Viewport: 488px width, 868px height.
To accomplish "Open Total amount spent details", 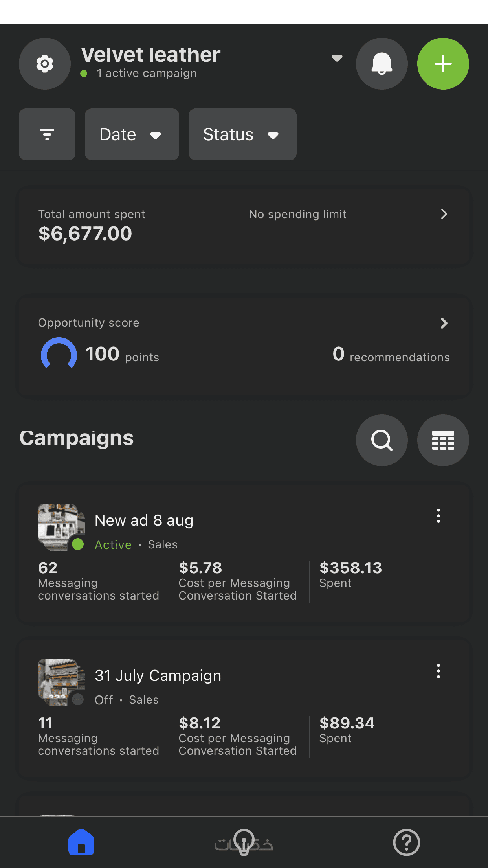I will pos(444,214).
